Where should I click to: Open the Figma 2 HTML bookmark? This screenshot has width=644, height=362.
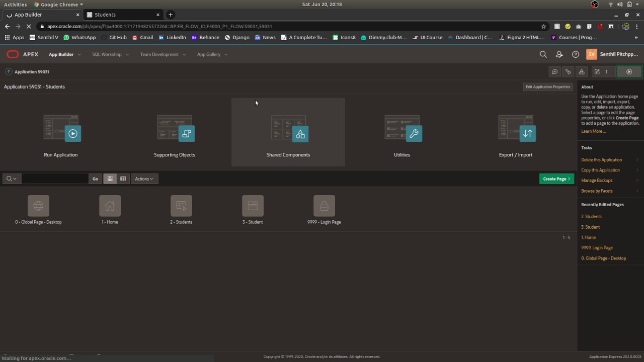(x=522, y=37)
